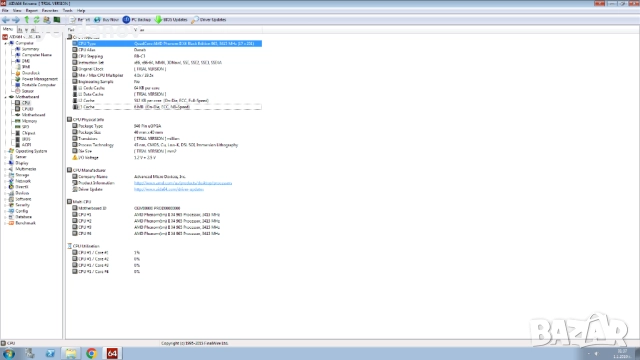Select Devices in the tree

pos(22,193)
